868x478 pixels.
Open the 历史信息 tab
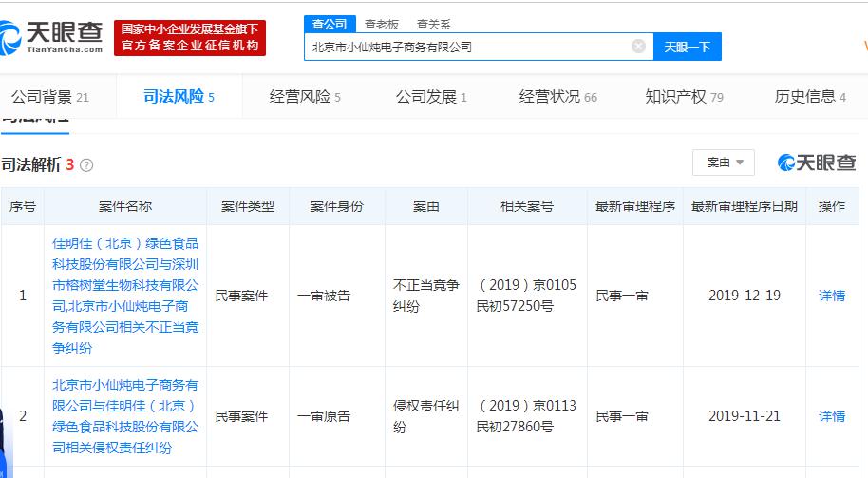pyautogui.click(x=810, y=97)
